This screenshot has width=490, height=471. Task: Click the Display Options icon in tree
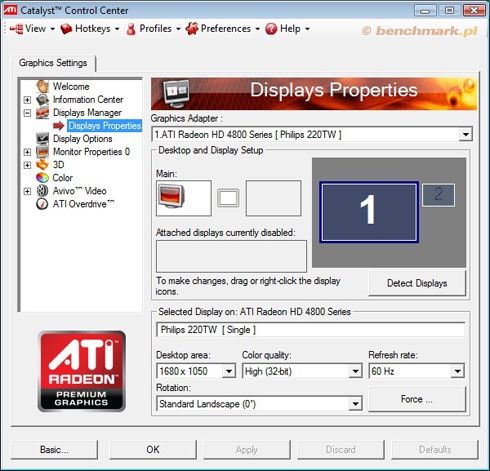coord(42,139)
